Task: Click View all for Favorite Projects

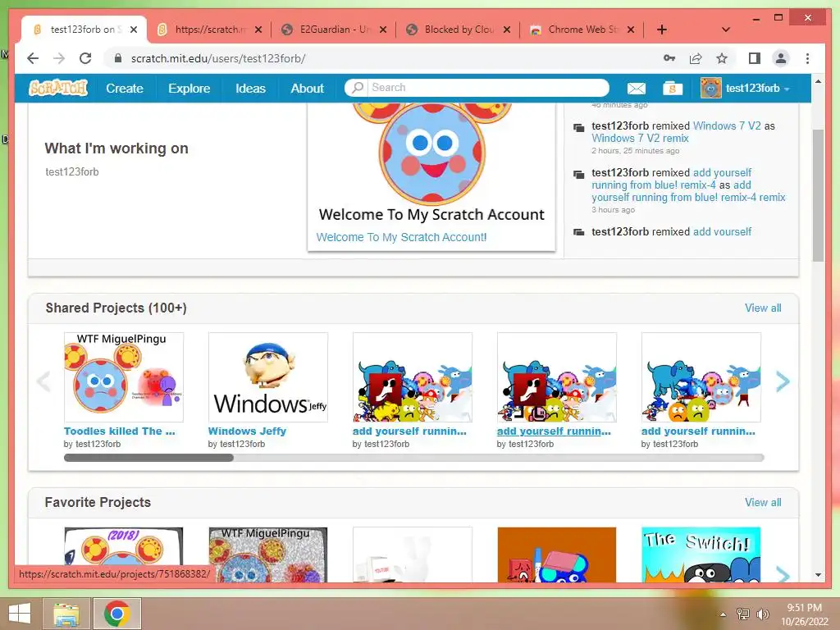Action: (x=763, y=503)
